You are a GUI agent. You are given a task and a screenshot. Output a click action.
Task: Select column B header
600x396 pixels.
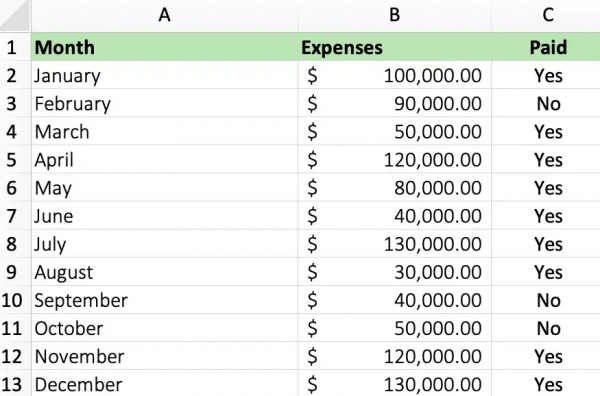395,15
